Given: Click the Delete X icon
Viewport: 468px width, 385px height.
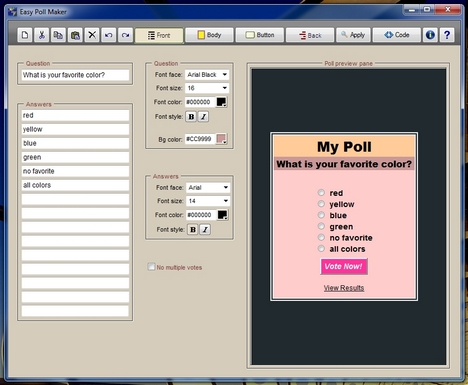Looking at the screenshot, I should (92, 35).
